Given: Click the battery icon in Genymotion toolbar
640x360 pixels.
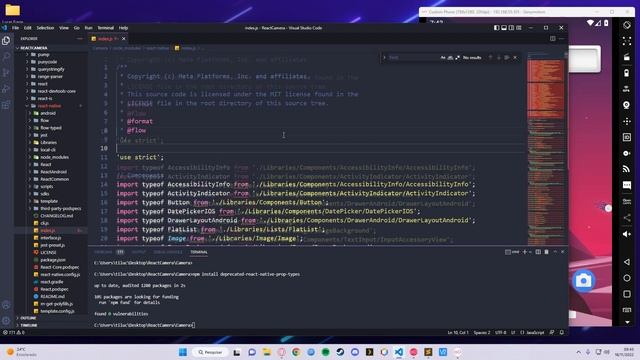Looking at the screenshot, I should (x=627, y=73).
